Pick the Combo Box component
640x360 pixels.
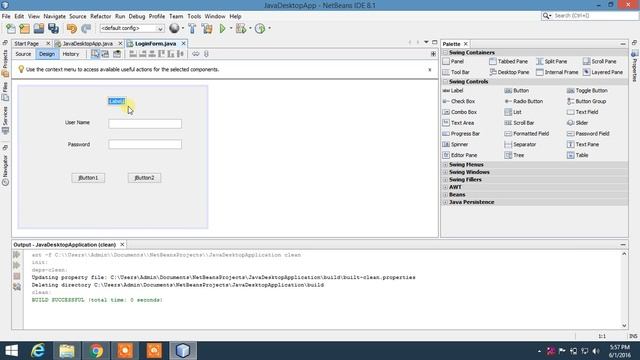(460, 112)
